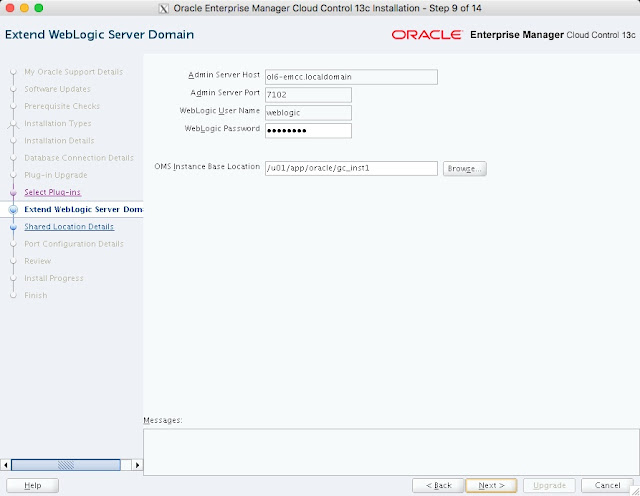Select Extend WebLogic Server Domain step
Image resolution: width=640 pixels, height=496 pixels.
click(83, 209)
